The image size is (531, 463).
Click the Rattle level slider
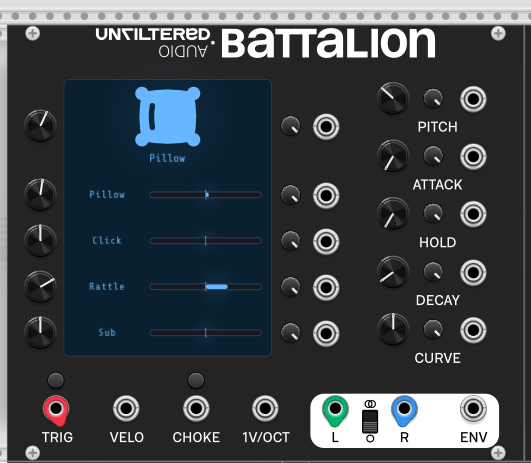coord(206,287)
